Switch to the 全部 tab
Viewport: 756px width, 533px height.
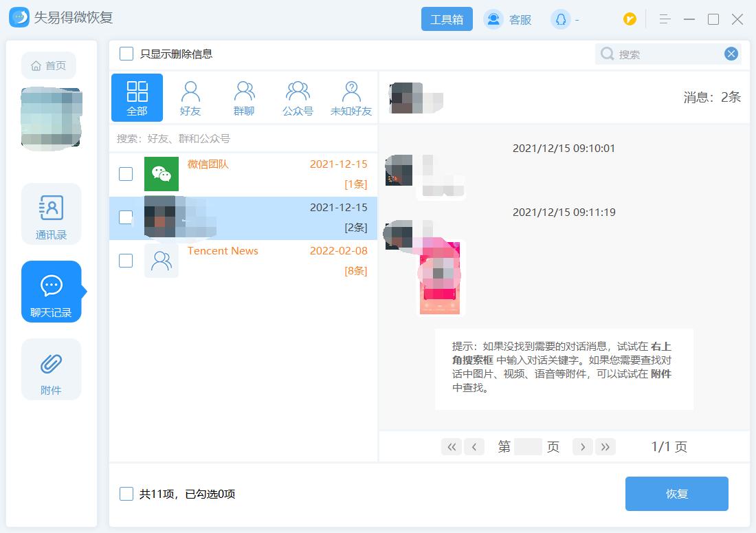pyautogui.click(x=137, y=96)
